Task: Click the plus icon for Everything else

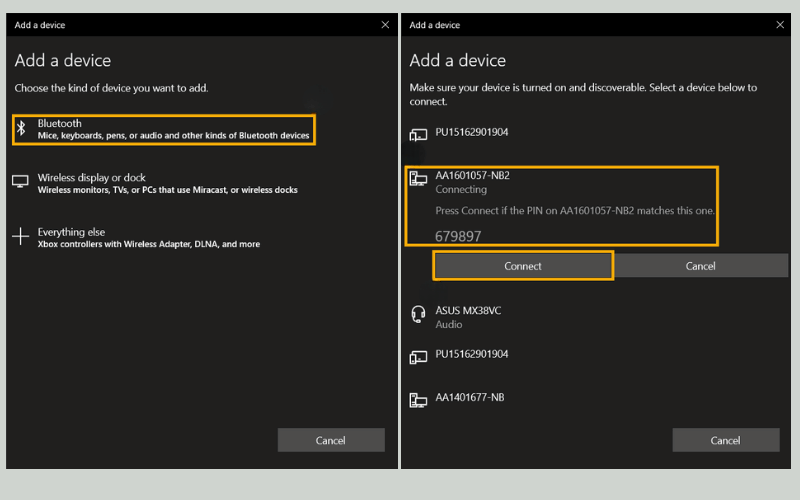Action: [20, 236]
